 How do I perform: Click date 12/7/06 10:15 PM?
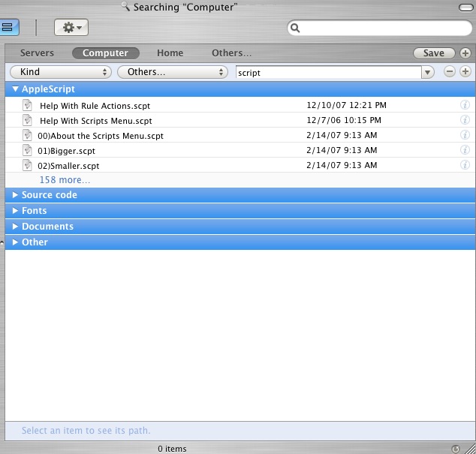[x=344, y=120]
